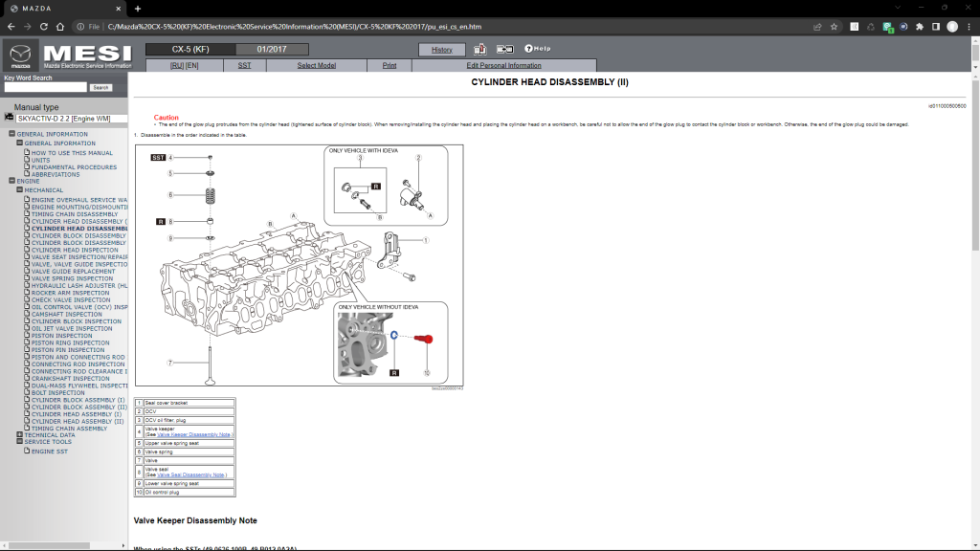
Task: Open Help via the question mark icon
Action: click(x=529, y=49)
